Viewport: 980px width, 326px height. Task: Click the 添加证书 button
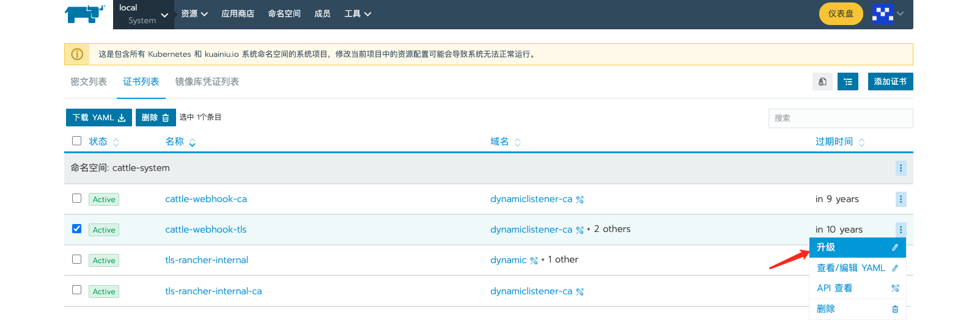[890, 82]
